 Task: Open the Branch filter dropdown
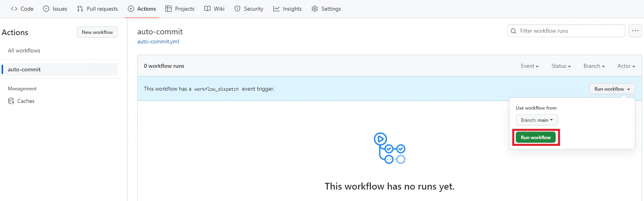click(x=594, y=66)
